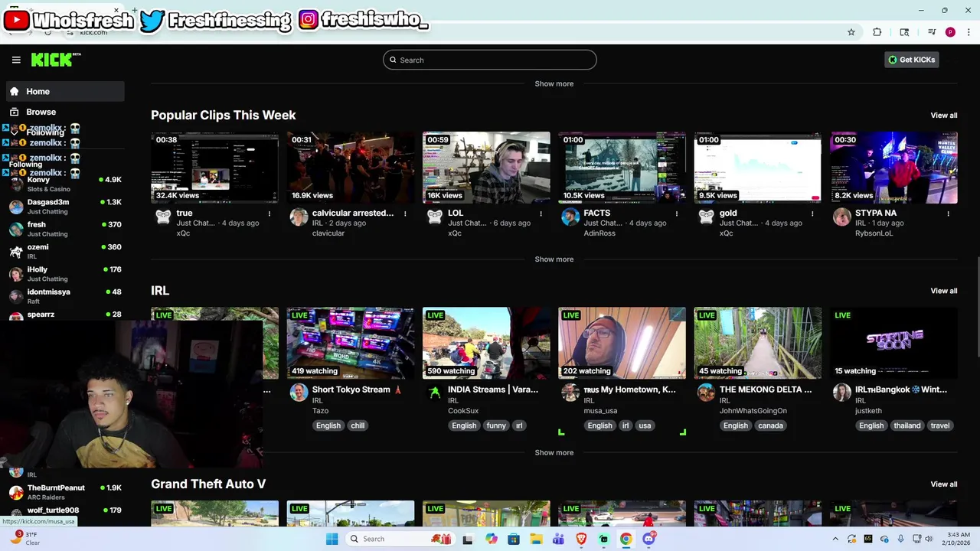980x551 pixels.
Task: Click clavicular channel avatar
Action: click(299, 217)
